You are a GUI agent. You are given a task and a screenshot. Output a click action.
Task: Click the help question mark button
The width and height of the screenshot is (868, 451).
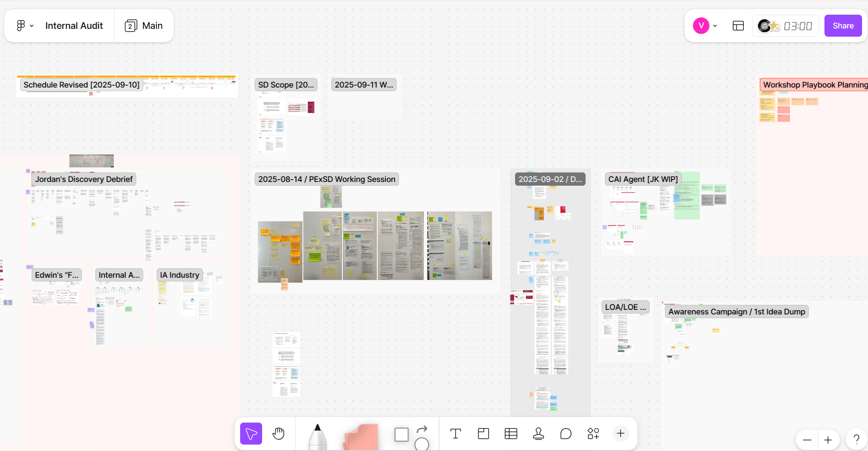point(856,440)
